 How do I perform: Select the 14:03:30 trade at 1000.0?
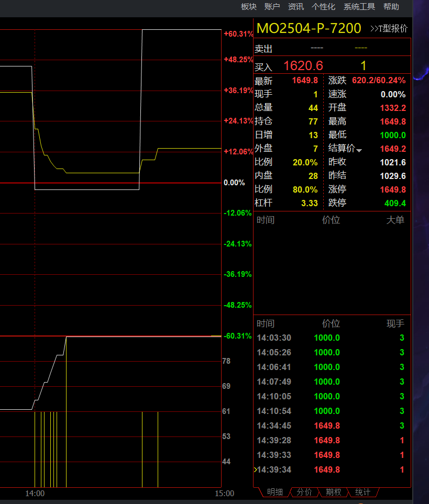[x=330, y=338]
